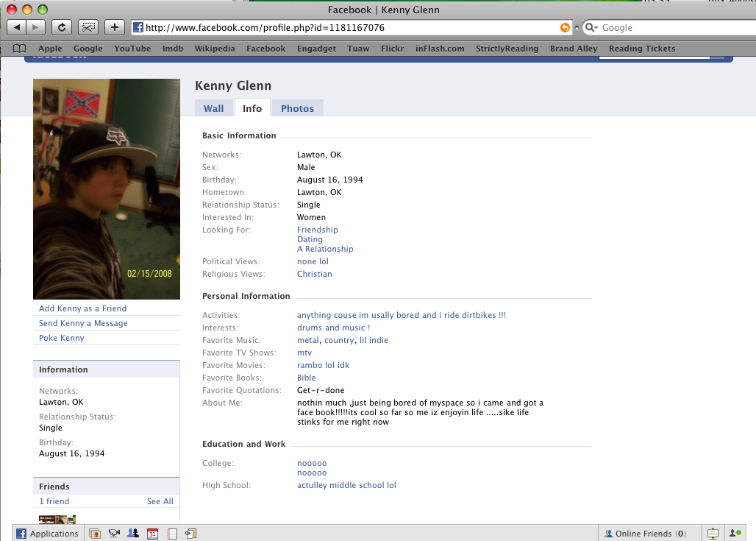
Task: Open the Flickr bookmark
Action: (393, 49)
